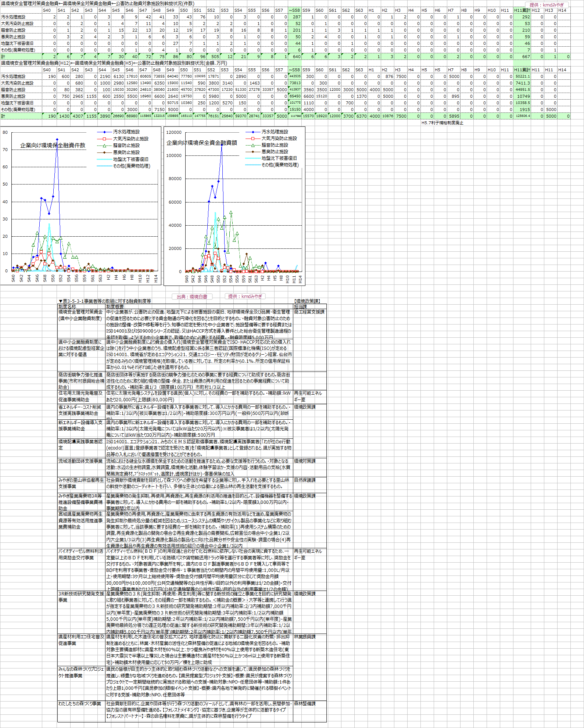The width and height of the screenshot is (584, 728).
Task: Select the 悪臭防止施設 row label in the 金額 table
Action: click(x=20, y=96)
